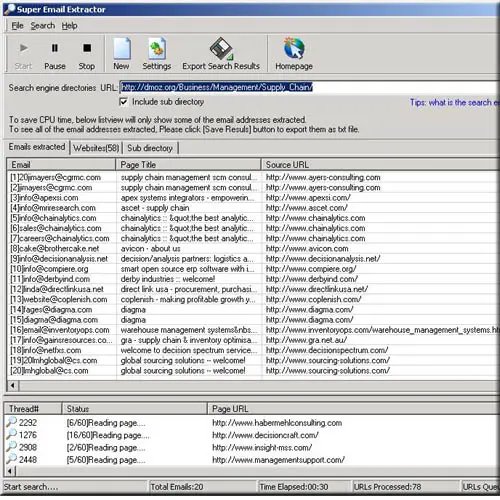This screenshot has height=500, width=500.
Task: Select thread 2908 magnifier icon
Action: tap(11, 446)
